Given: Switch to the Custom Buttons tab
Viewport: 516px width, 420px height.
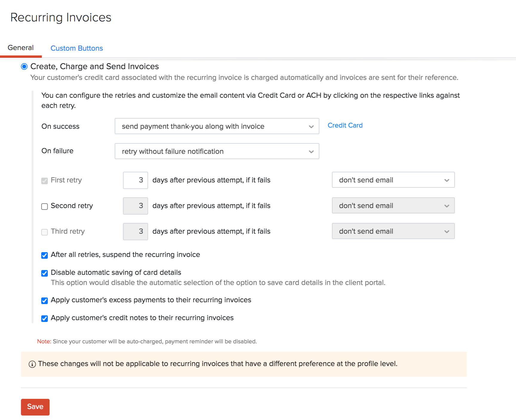Looking at the screenshot, I should [x=77, y=48].
